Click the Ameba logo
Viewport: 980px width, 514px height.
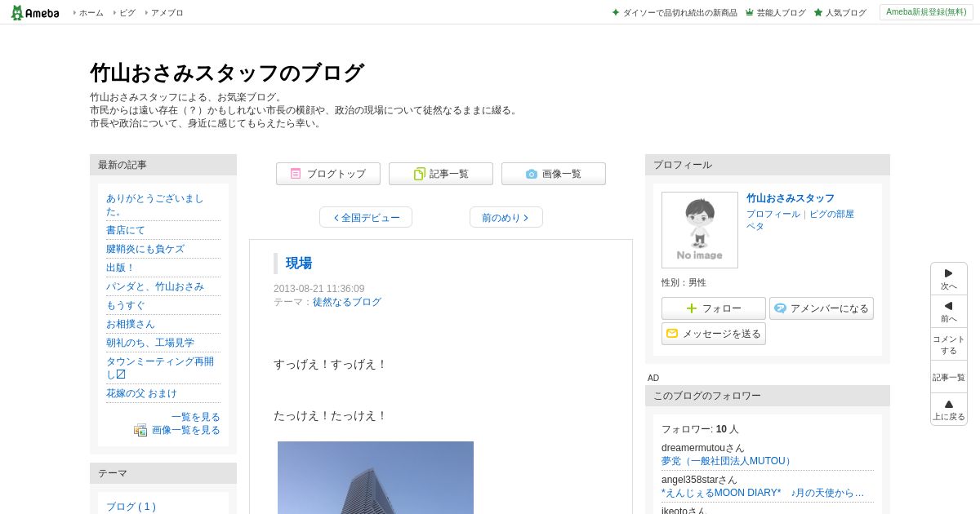coord(35,12)
